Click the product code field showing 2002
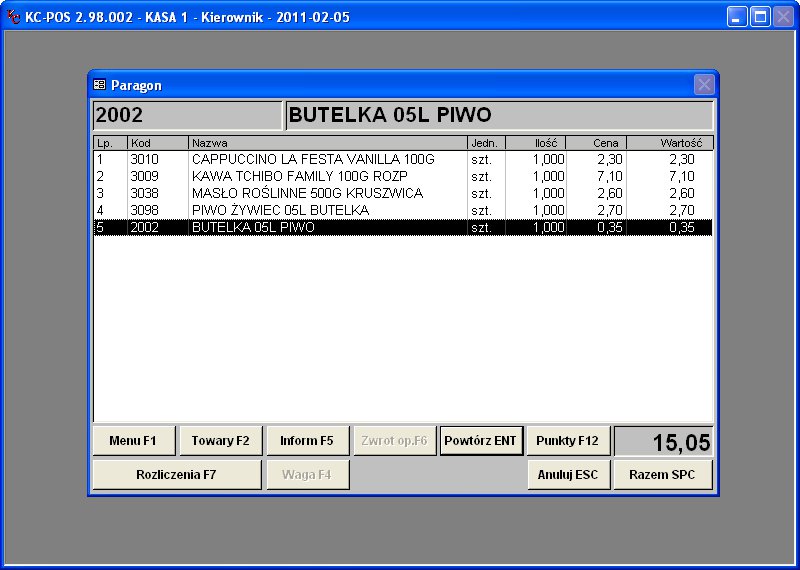The height and width of the screenshot is (570, 800). click(187, 115)
